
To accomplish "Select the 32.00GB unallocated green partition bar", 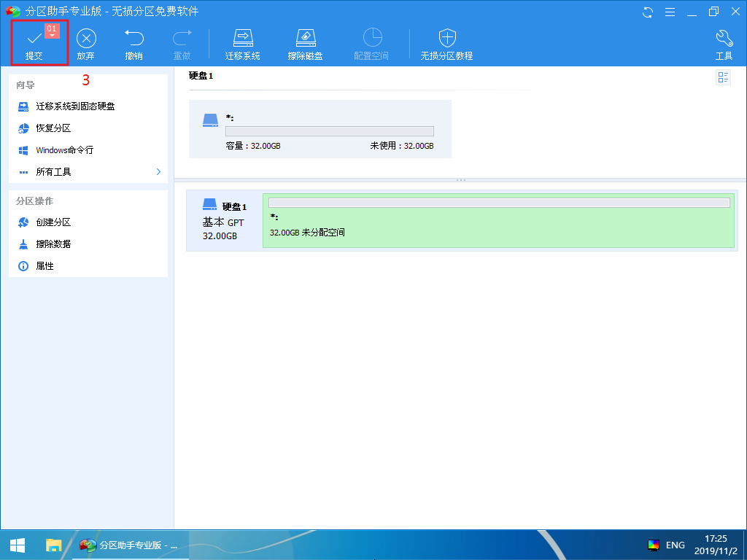I will tap(498, 222).
